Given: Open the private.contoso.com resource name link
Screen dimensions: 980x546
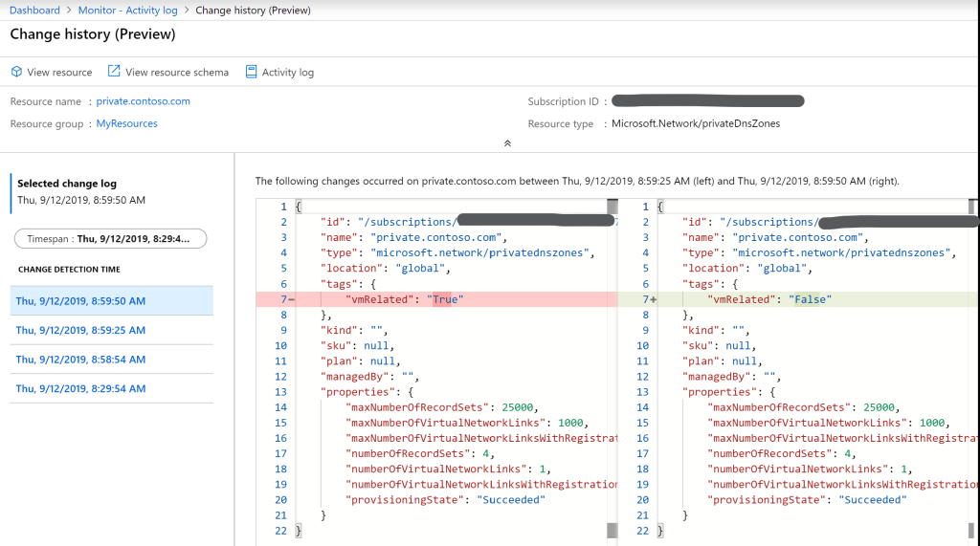Looking at the screenshot, I should click(143, 101).
